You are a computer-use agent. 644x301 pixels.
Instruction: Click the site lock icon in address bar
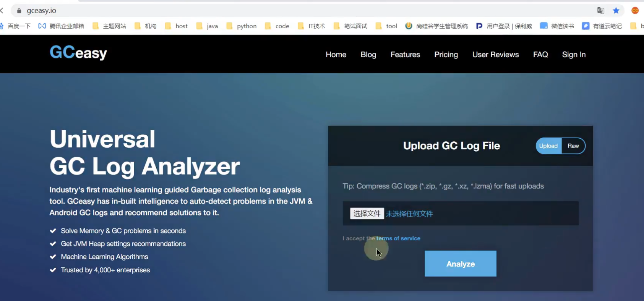click(x=19, y=11)
